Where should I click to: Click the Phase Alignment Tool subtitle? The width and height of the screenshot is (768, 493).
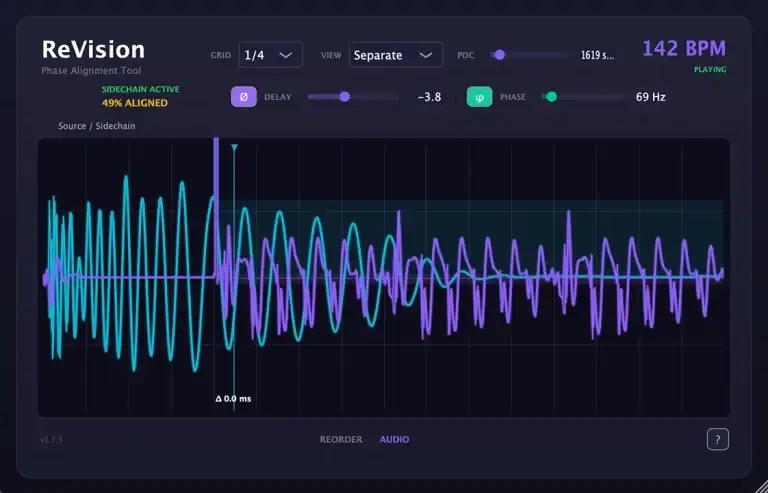[x=91, y=70]
